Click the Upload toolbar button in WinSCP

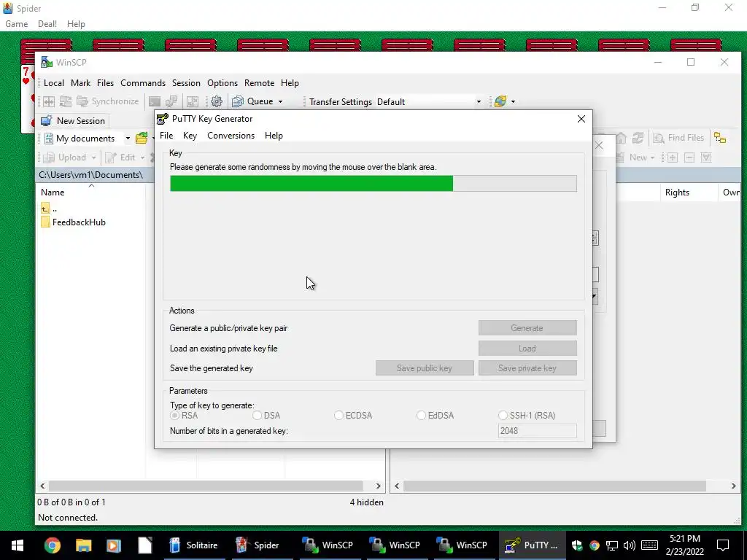(65, 157)
